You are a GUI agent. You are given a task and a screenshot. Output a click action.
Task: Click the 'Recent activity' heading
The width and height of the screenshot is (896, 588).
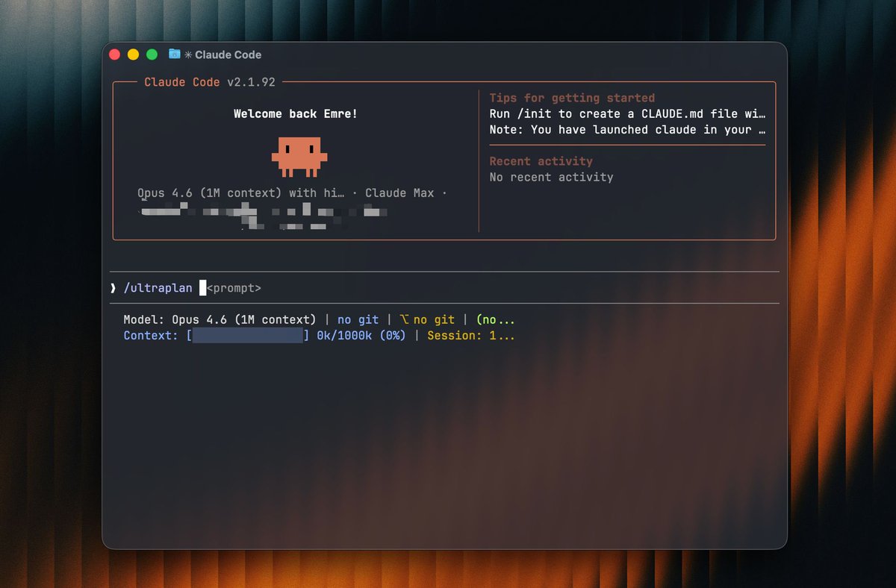[541, 161]
